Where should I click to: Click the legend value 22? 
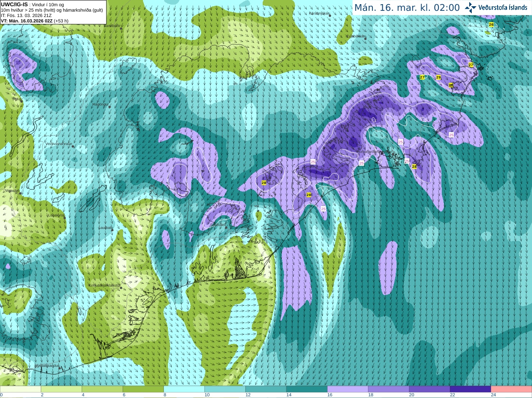tap(453, 395)
